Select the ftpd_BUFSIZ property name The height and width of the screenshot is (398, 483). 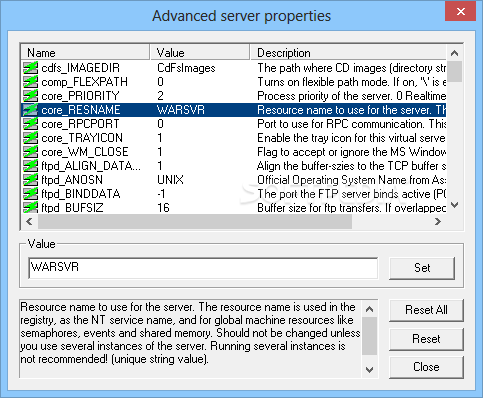(x=72, y=208)
